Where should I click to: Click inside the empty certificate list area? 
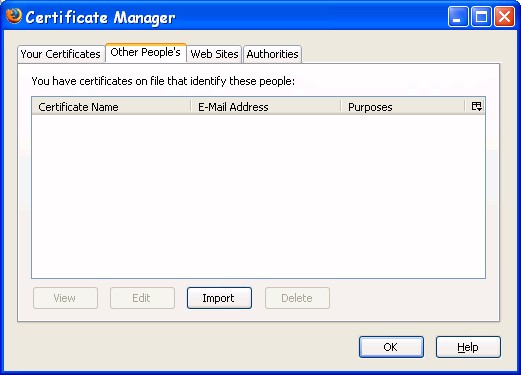pos(258,196)
